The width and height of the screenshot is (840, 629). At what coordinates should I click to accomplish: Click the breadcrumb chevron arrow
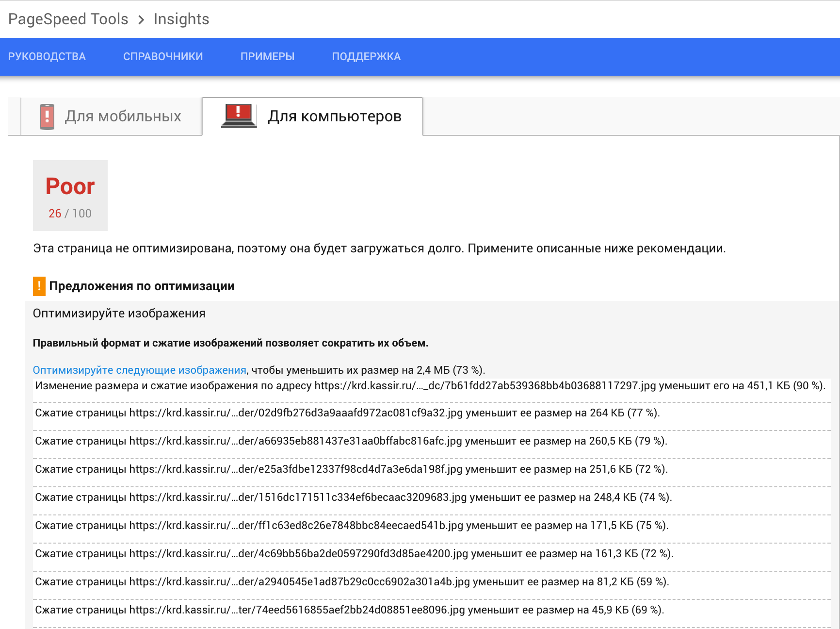coord(141,19)
